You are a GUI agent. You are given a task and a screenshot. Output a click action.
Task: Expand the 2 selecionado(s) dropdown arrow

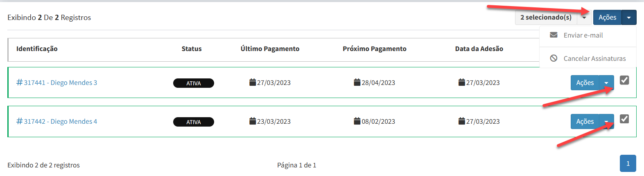click(584, 18)
